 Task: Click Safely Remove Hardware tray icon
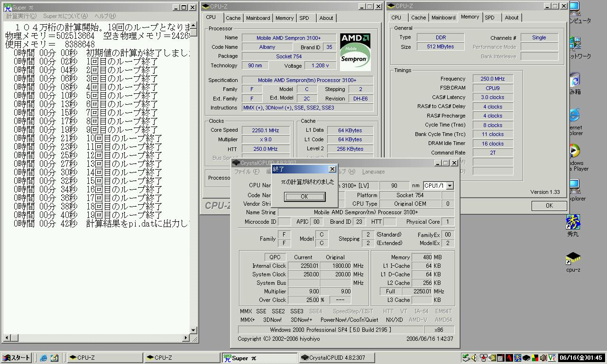click(x=466, y=358)
